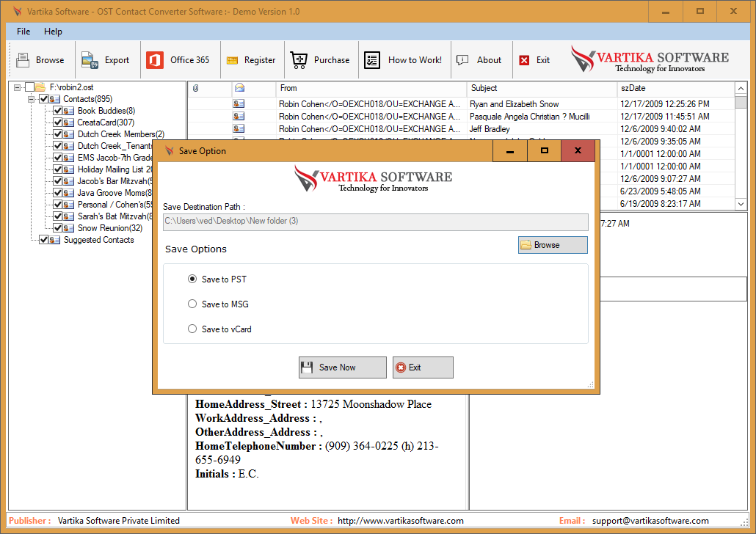Image resolution: width=756 pixels, height=534 pixels.
Task: Select the Sarah's Bat Mitzvah folder
Action: (x=115, y=216)
